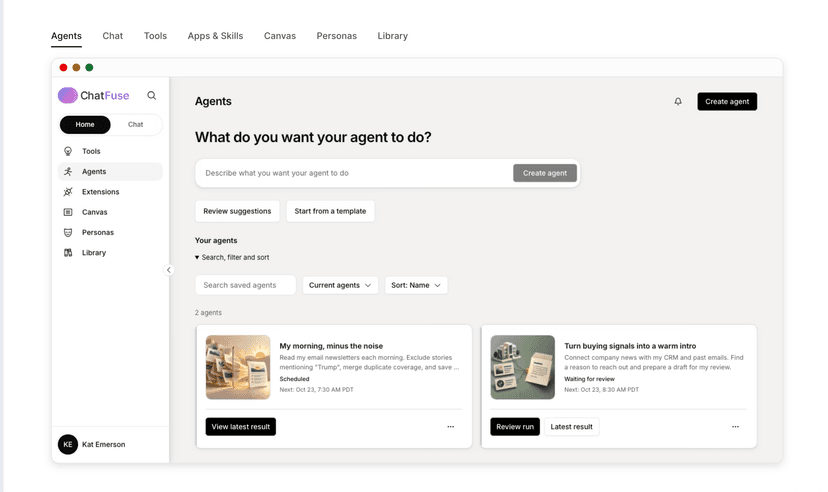828x492 pixels.
Task: Click the Personas mask icon in the sidebar
Action: (68, 232)
